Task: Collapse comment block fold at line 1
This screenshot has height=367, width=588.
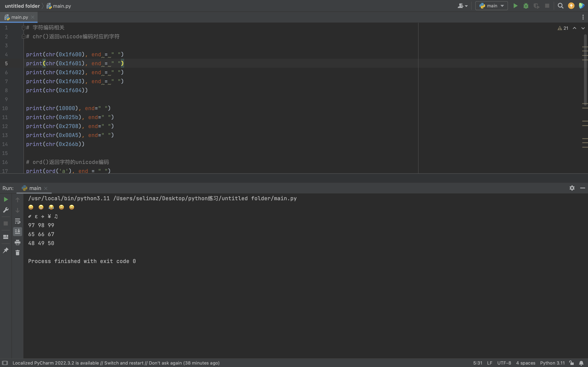Action: pos(23,28)
